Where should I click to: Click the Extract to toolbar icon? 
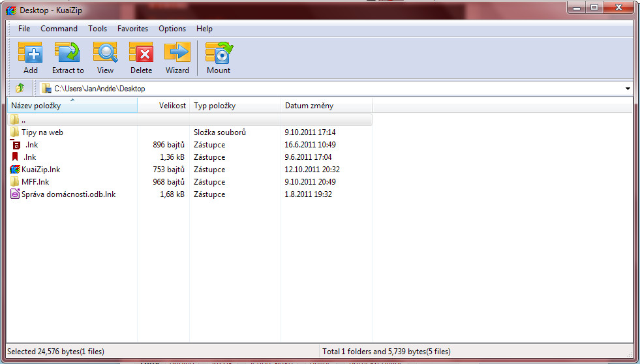pos(67,53)
